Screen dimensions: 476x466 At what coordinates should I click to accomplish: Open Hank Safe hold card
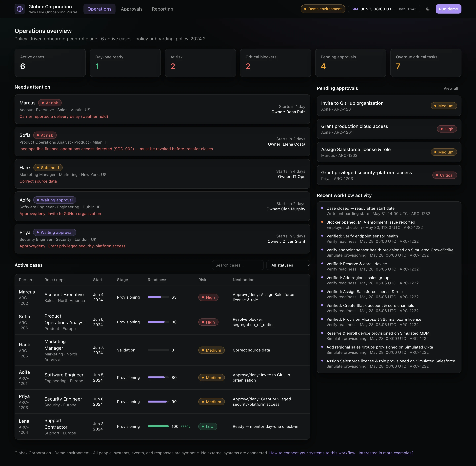tap(162, 174)
